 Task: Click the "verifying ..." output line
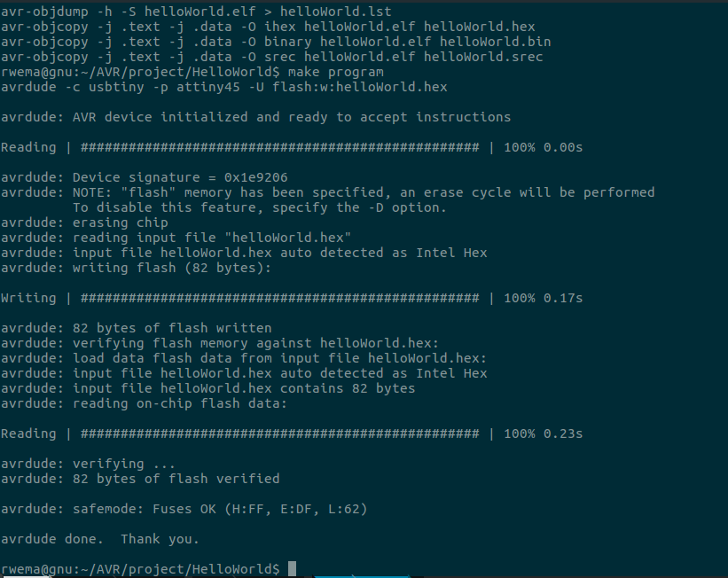click(x=124, y=464)
